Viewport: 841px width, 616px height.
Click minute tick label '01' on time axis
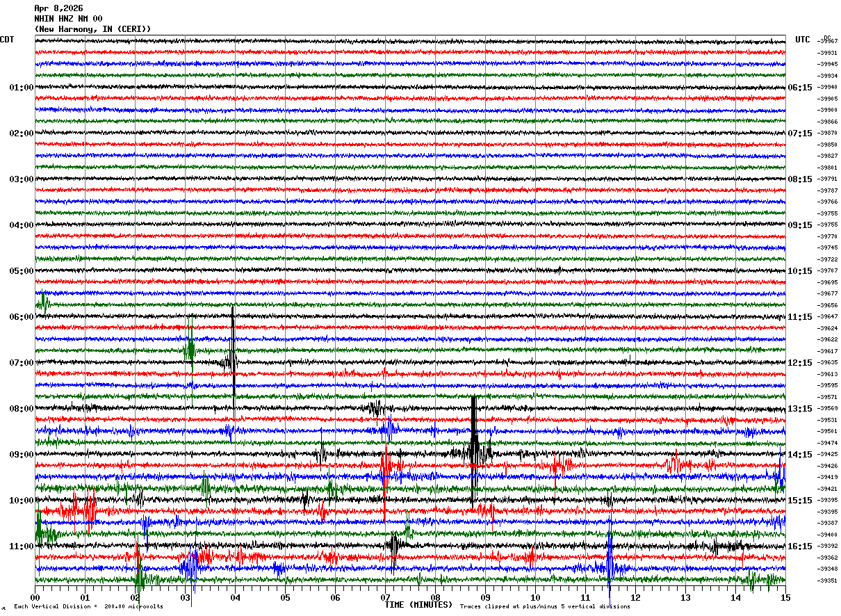coord(85,597)
